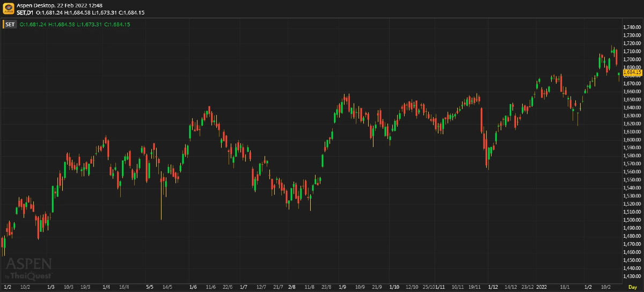Click 'Aspen Desktop. 22 Feb 2022 12:48' title

coord(60,5)
